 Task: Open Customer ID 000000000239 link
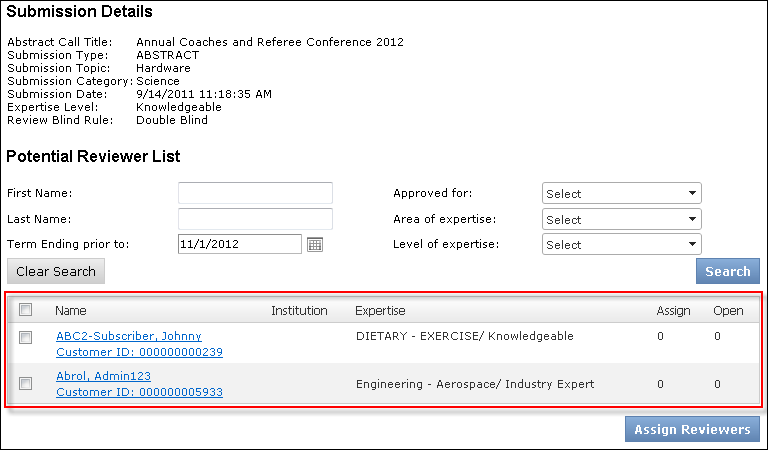click(139, 352)
